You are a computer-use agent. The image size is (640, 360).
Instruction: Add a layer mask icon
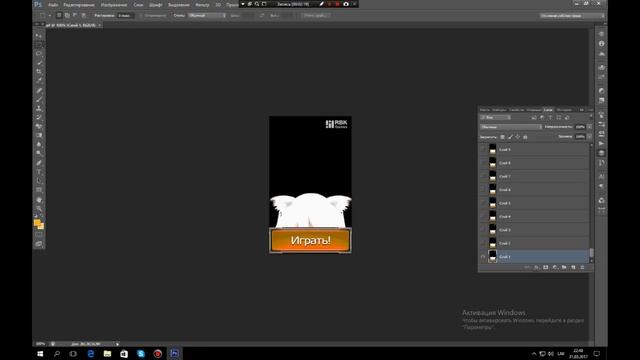tap(546, 267)
